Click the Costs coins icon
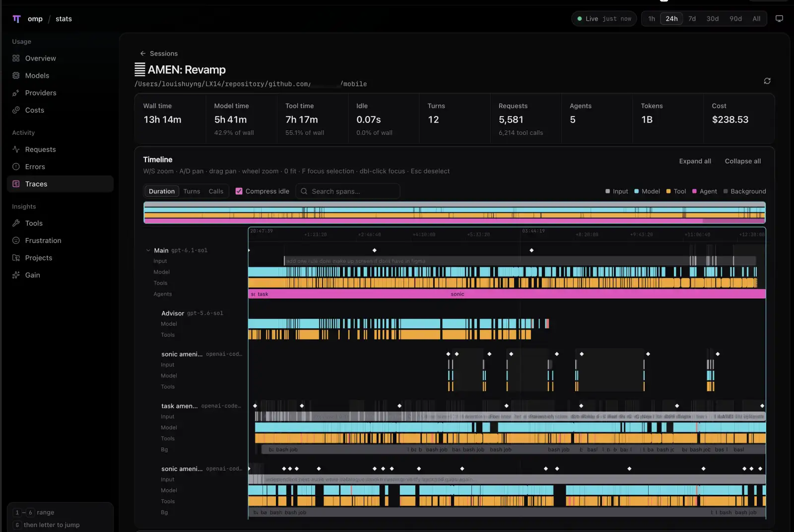The width and height of the screenshot is (794, 532). tap(16, 110)
